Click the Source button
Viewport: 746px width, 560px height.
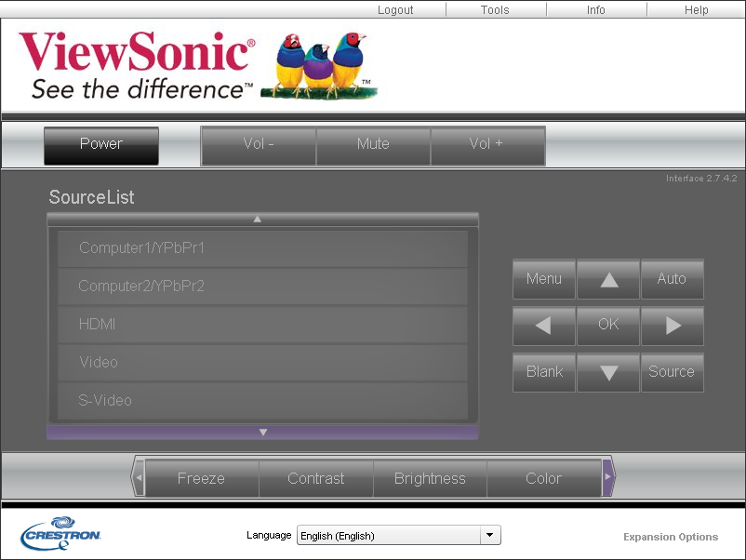[673, 372]
